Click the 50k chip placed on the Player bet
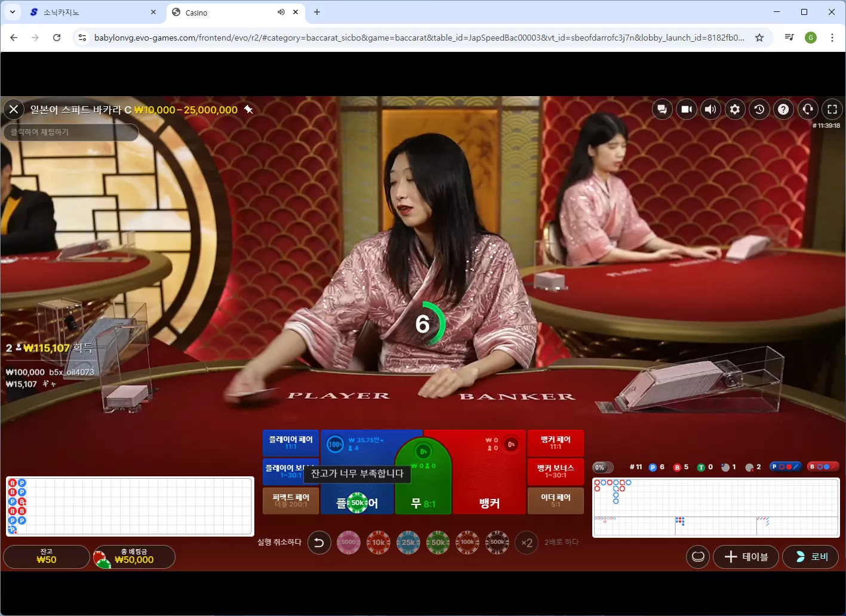Screen dimensions: 846x616 [357, 503]
